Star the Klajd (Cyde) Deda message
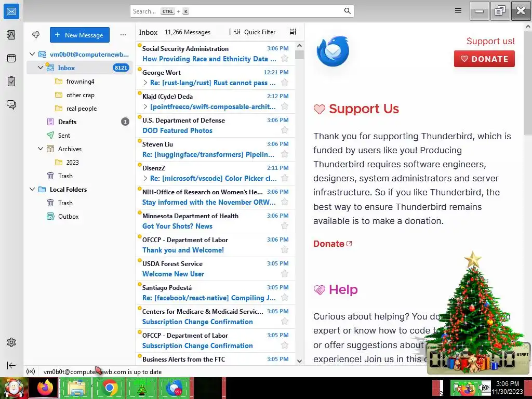 pos(285,107)
